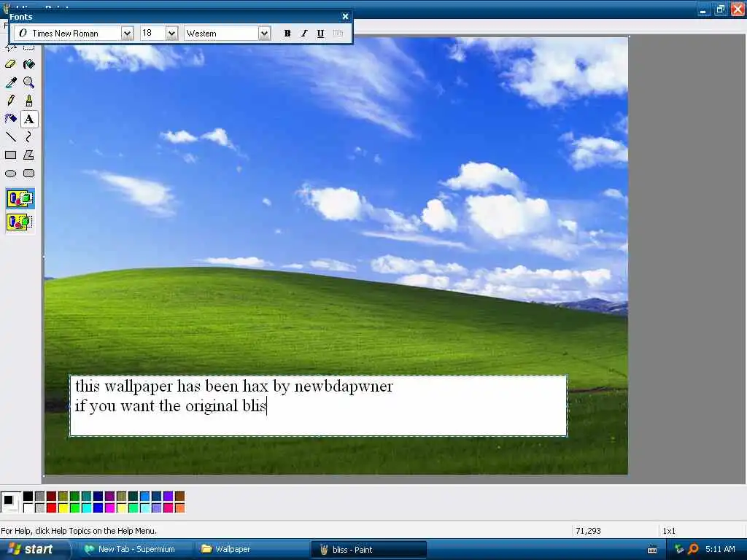Click the Fonts toolbar title

point(21,17)
